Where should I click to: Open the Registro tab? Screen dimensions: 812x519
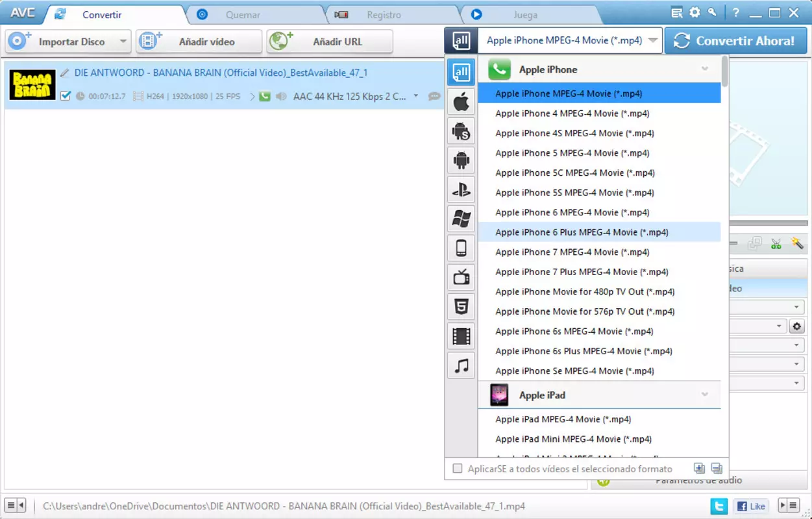384,14
